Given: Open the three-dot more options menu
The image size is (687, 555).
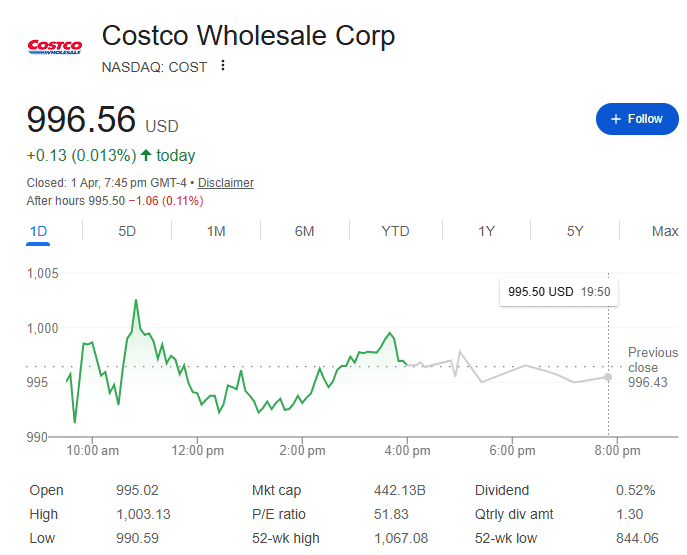Looking at the screenshot, I should (223, 66).
